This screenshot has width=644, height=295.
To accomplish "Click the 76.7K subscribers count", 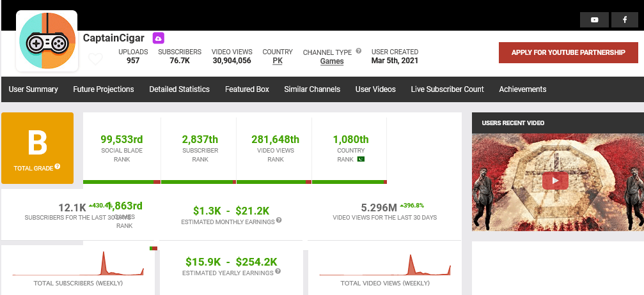I will (x=180, y=61).
